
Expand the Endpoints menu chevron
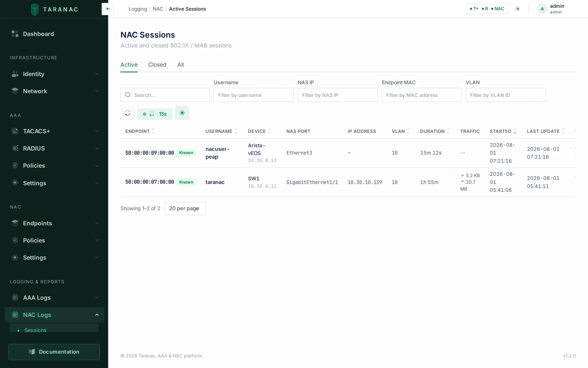pos(97,223)
